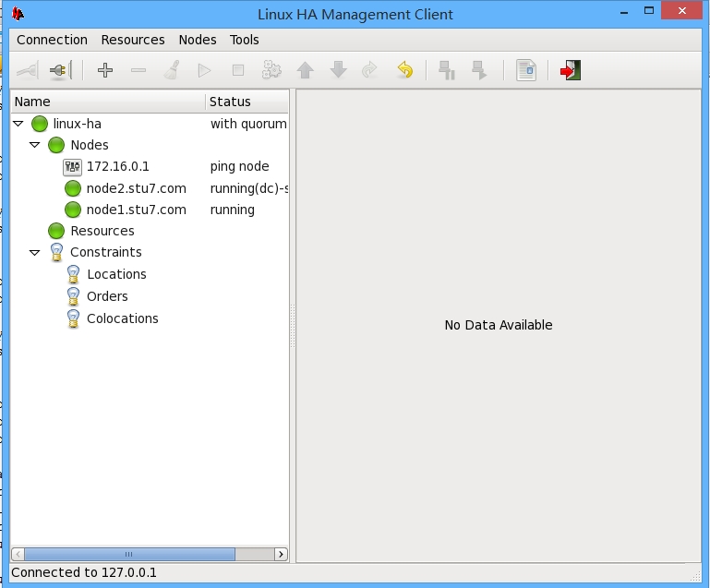Open the view document icon in toolbar
Screen dimensions: 710x588
526,70
